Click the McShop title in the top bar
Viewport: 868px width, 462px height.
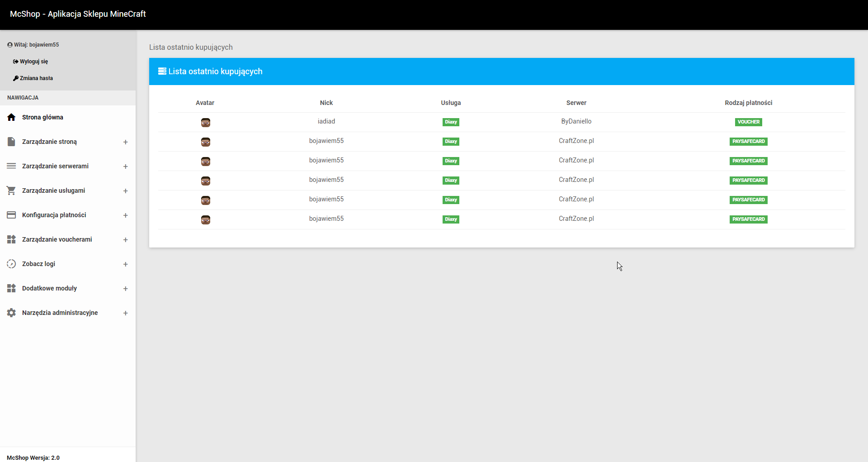tap(78, 14)
